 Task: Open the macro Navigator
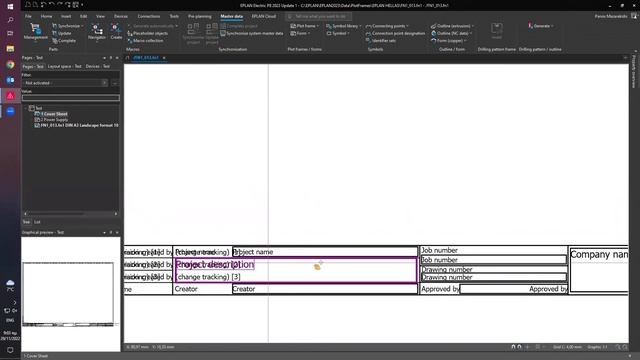pyautogui.click(x=97, y=32)
